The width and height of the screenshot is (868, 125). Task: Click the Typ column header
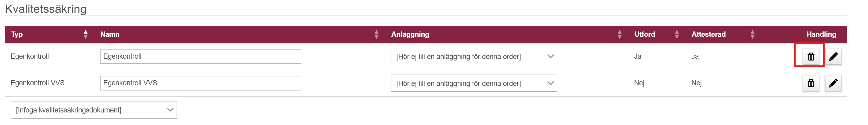pyautogui.click(x=17, y=34)
